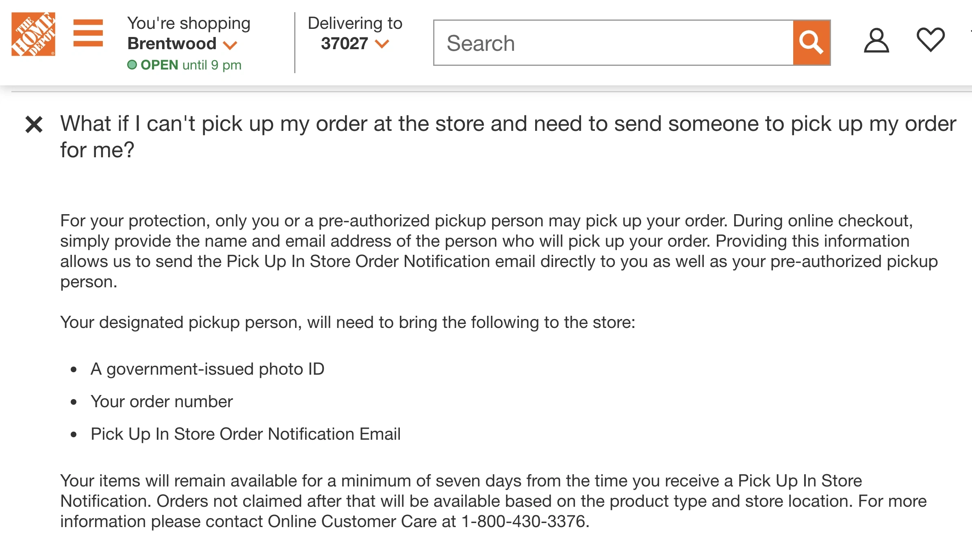Open the orange hamburger menu
This screenshot has height=560, width=972.
[88, 33]
